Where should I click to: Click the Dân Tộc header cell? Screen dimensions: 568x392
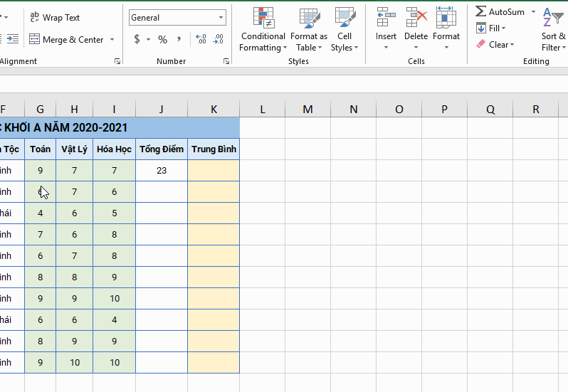point(12,149)
